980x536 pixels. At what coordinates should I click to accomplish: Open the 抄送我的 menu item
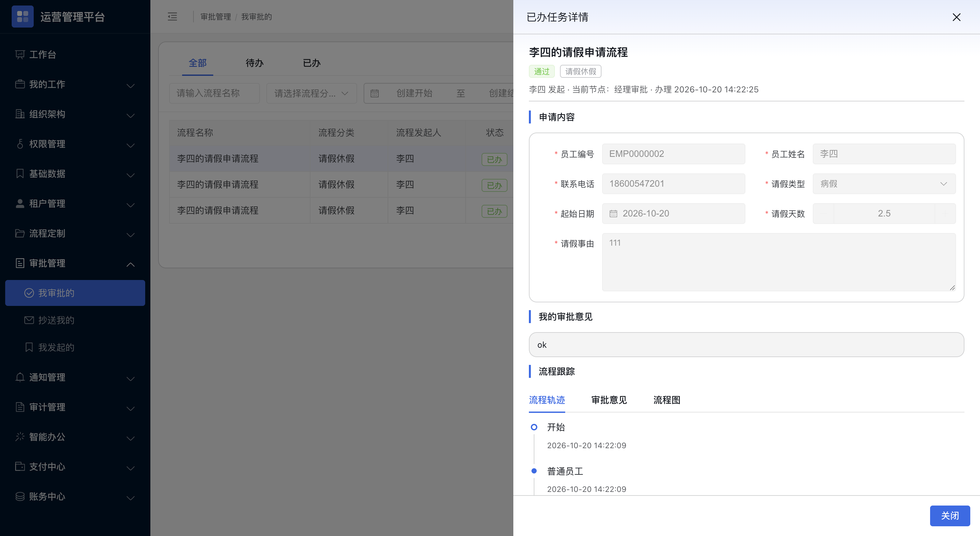75,320
